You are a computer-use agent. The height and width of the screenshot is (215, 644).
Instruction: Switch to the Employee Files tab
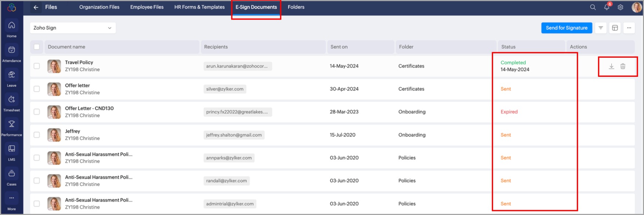pos(147,7)
